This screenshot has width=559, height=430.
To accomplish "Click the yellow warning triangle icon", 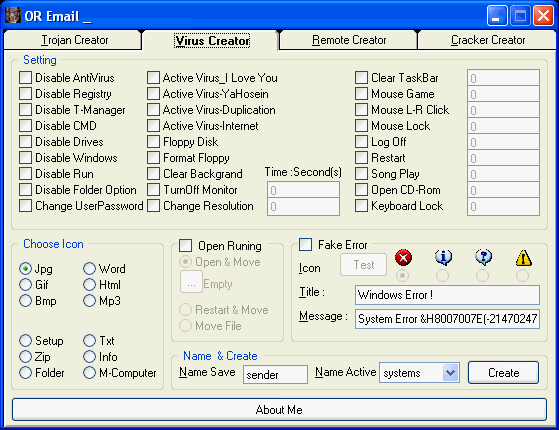I will tap(523, 257).
